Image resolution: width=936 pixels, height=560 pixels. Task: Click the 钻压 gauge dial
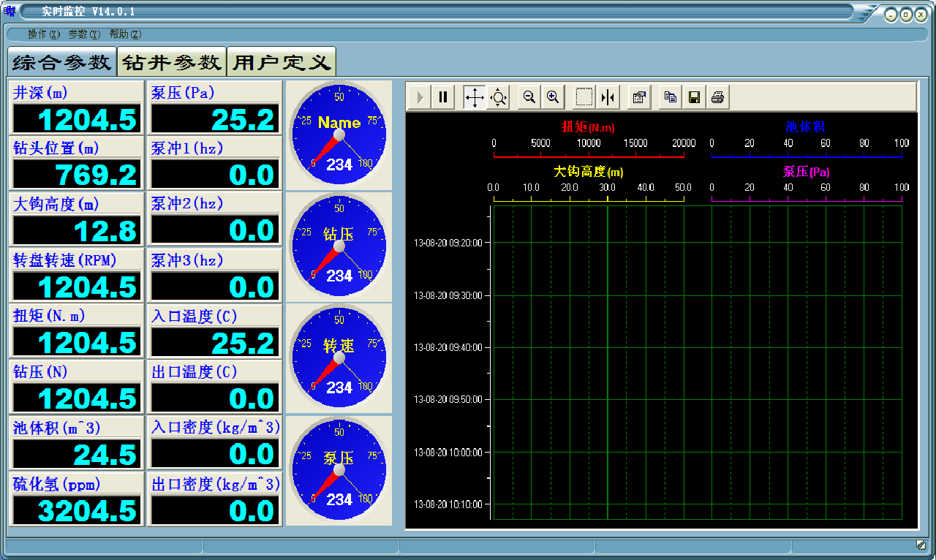(x=339, y=247)
